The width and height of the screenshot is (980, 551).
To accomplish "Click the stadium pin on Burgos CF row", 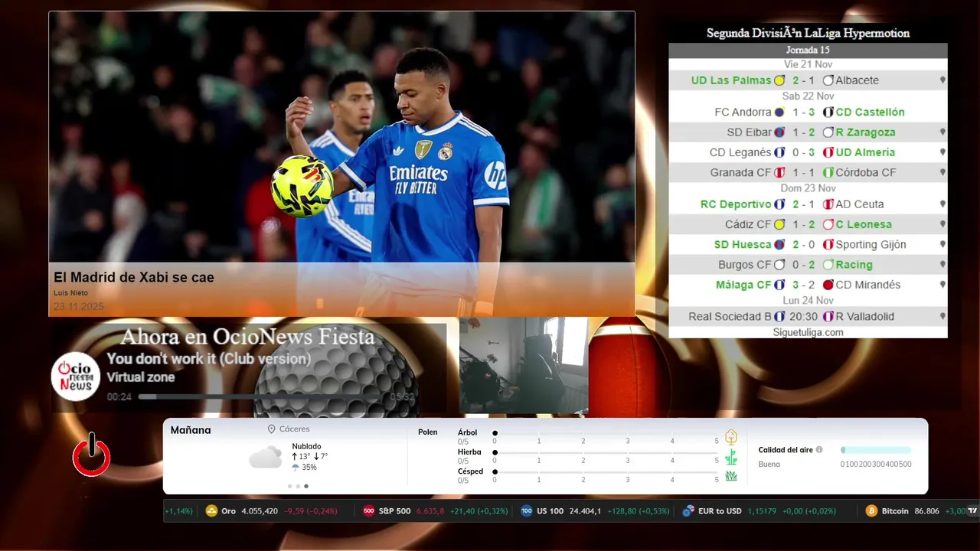I will click(942, 265).
